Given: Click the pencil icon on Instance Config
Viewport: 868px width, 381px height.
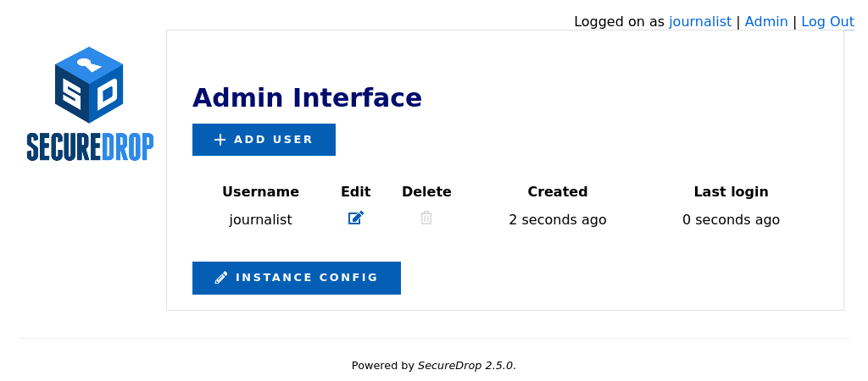Looking at the screenshot, I should 221,278.
